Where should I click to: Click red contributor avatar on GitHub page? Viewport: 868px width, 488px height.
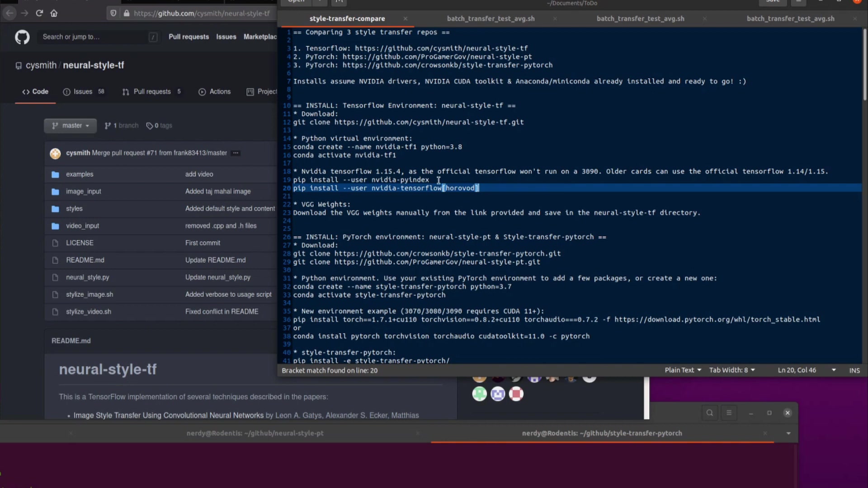point(516,394)
